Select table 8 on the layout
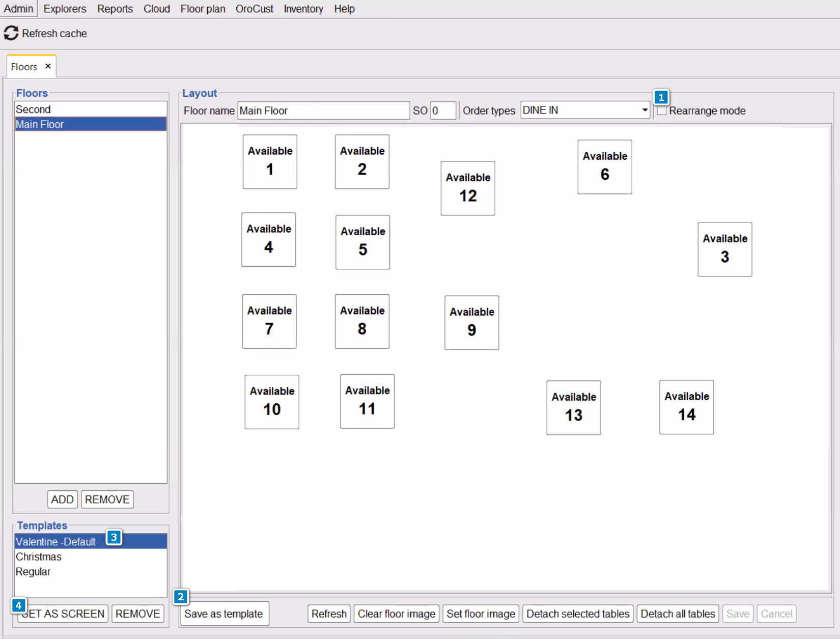Viewport: 840px width, 639px height. pos(362,322)
